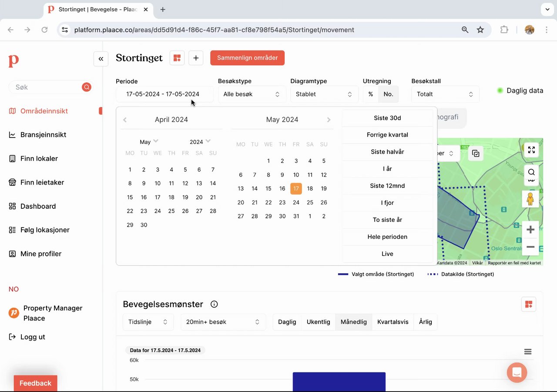Click the map layers checkbox icon
The width and height of the screenshot is (557, 392).
[x=476, y=153]
